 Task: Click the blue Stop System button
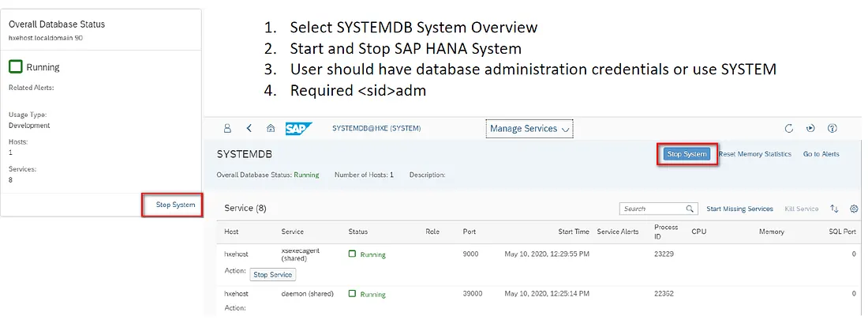687,154
